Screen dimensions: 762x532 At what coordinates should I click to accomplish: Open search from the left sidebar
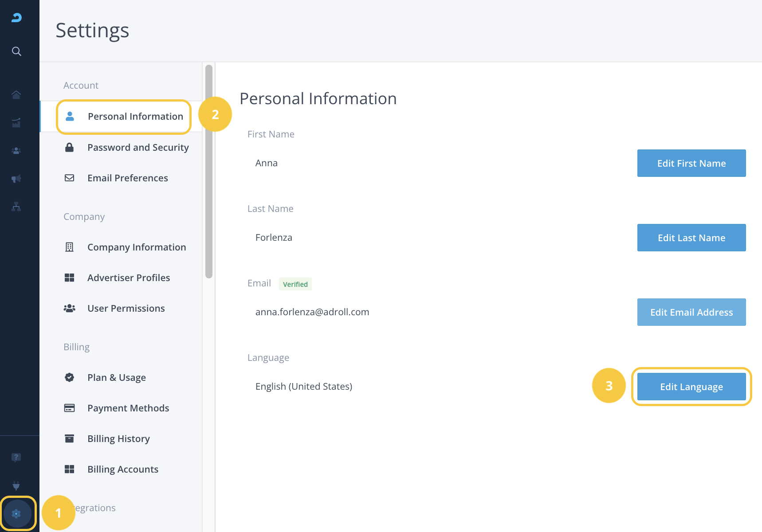click(x=16, y=51)
